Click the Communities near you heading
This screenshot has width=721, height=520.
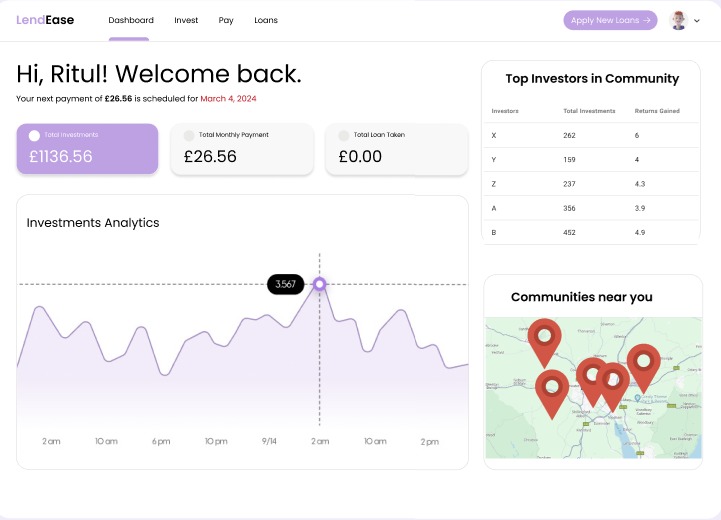pos(582,297)
